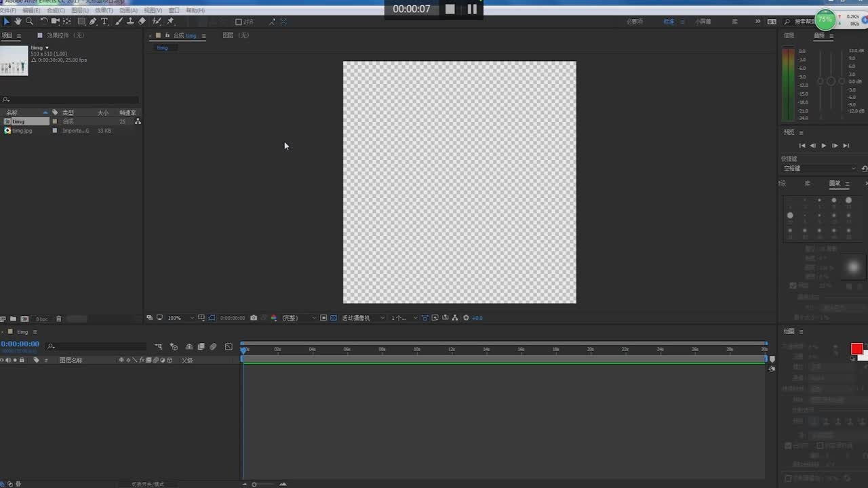Viewport: 868px width, 488px height.
Task: Open grid and guide options dropdown
Action: tap(201, 318)
